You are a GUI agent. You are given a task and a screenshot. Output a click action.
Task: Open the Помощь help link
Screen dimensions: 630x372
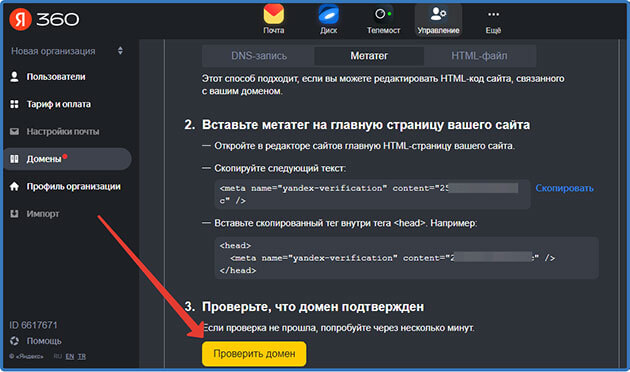pyautogui.click(x=44, y=341)
